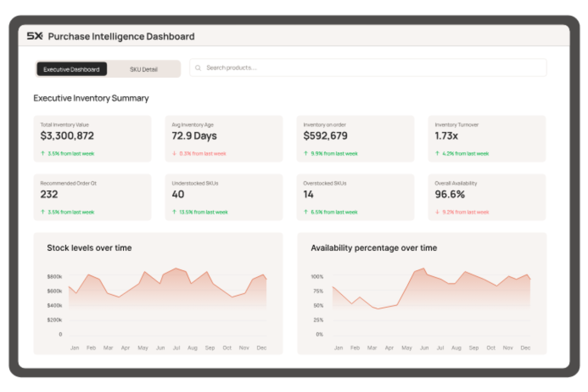This screenshot has width=588, height=392.
Task: Click the red down arrow under Avg Inventory Age
Action: [174, 153]
